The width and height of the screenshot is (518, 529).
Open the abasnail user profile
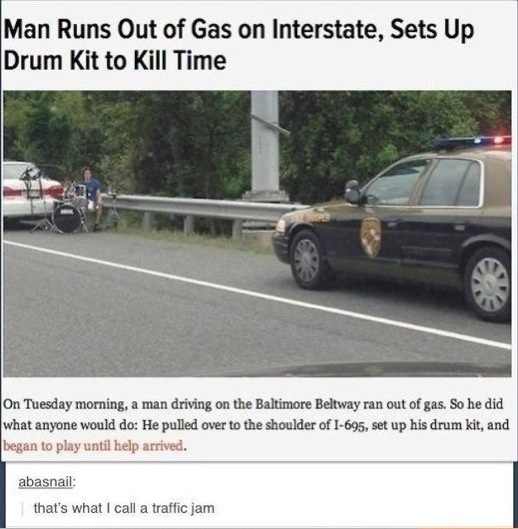(x=45, y=482)
